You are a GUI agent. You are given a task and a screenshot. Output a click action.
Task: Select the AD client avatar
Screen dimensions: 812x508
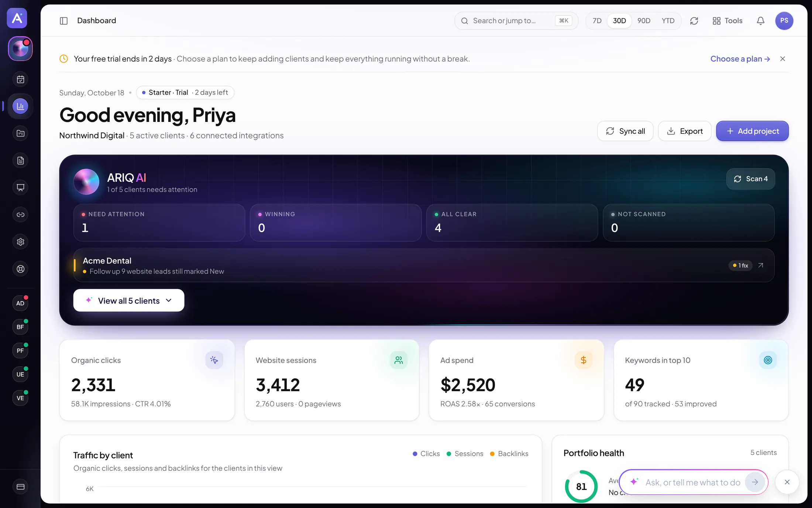tap(20, 303)
